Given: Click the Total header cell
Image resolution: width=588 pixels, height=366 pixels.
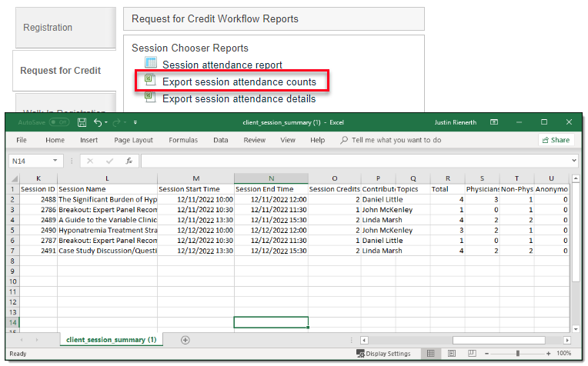Looking at the screenshot, I should (448, 189).
